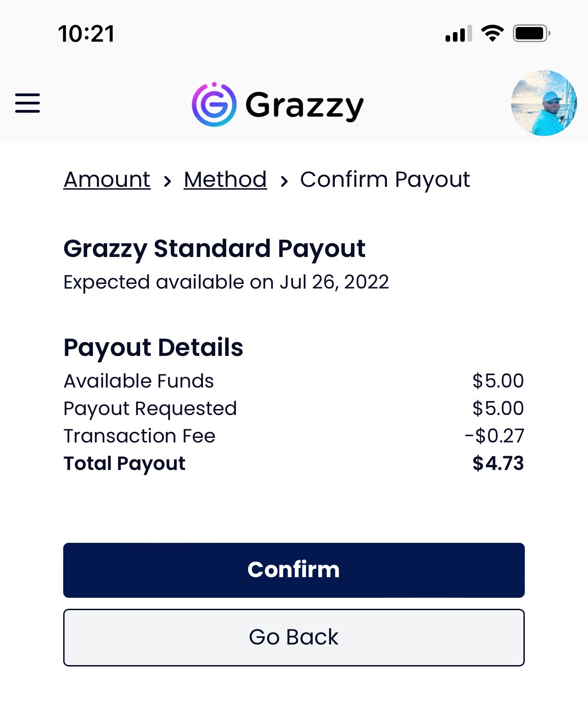The image size is (588, 721).
Task: Click the chevron after Amount
Action: 167,181
